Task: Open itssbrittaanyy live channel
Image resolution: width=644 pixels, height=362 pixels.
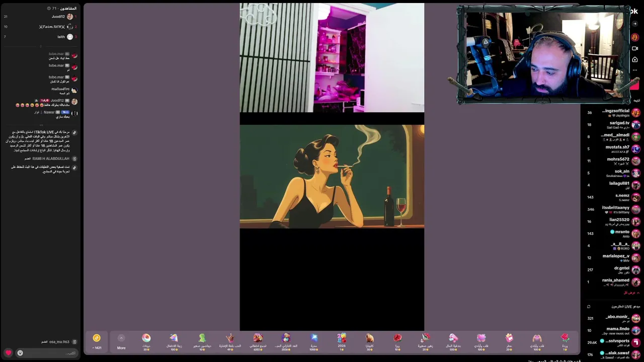Action: click(x=613, y=209)
